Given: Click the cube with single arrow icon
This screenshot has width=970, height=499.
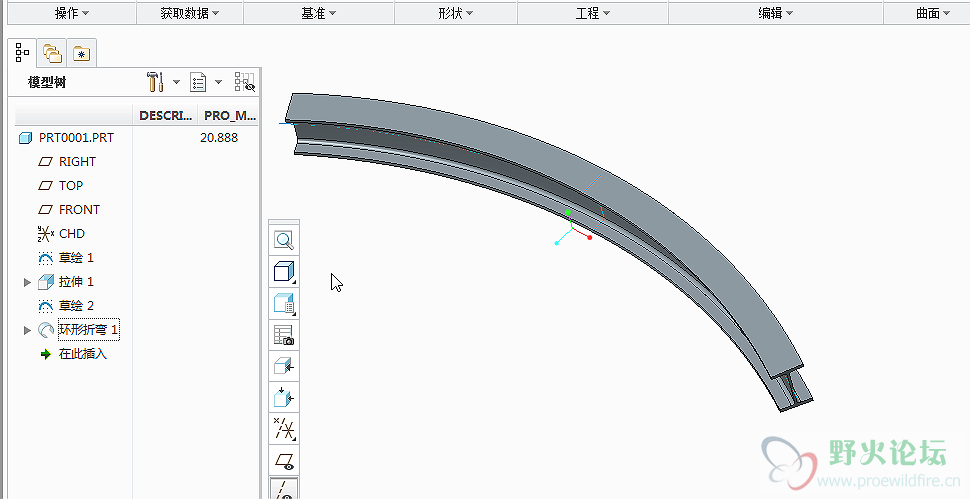Looking at the screenshot, I should (x=284, y=366).
